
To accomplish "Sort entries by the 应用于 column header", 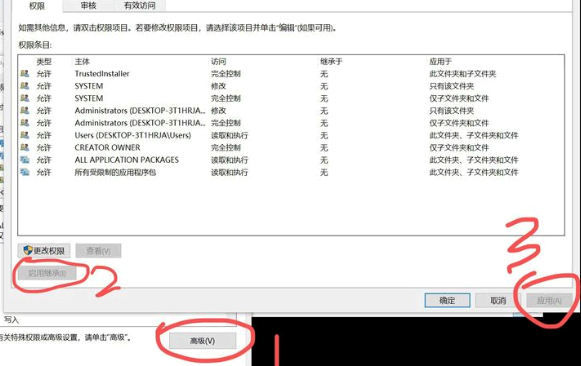I will (x=440, y=61).
